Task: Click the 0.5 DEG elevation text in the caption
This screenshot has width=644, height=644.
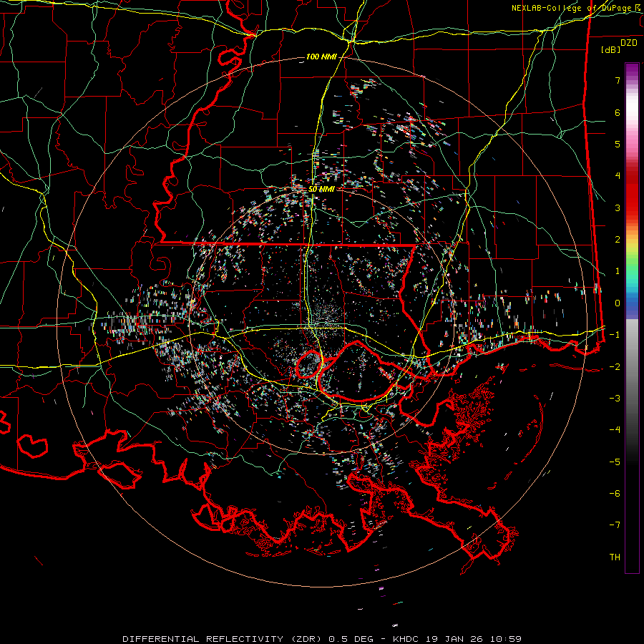Action: click(351, 639)
